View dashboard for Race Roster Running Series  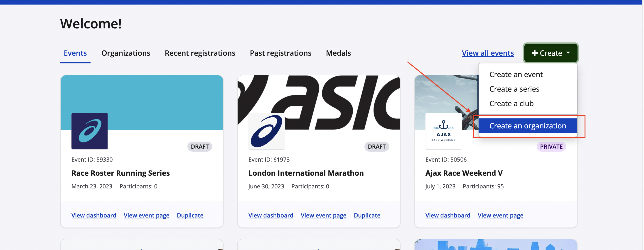pos(94,215)
